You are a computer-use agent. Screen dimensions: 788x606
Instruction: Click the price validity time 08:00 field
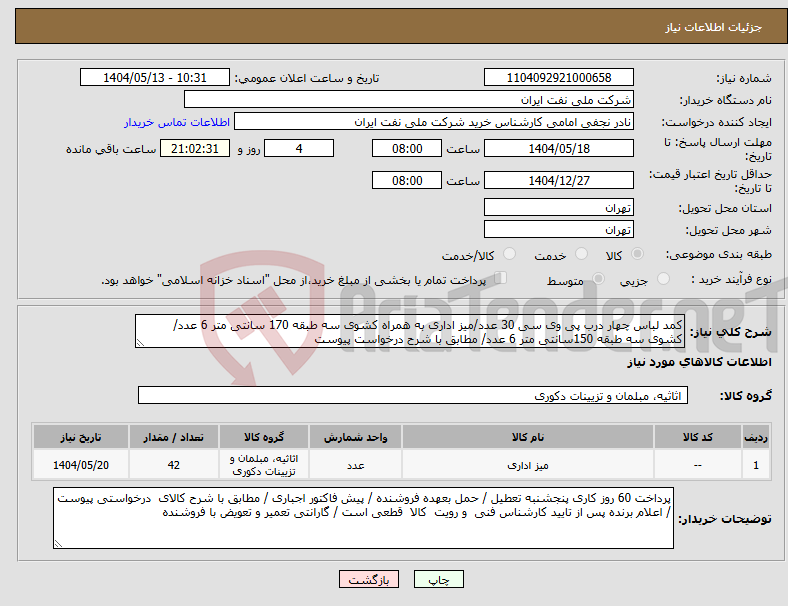point(407,180)
